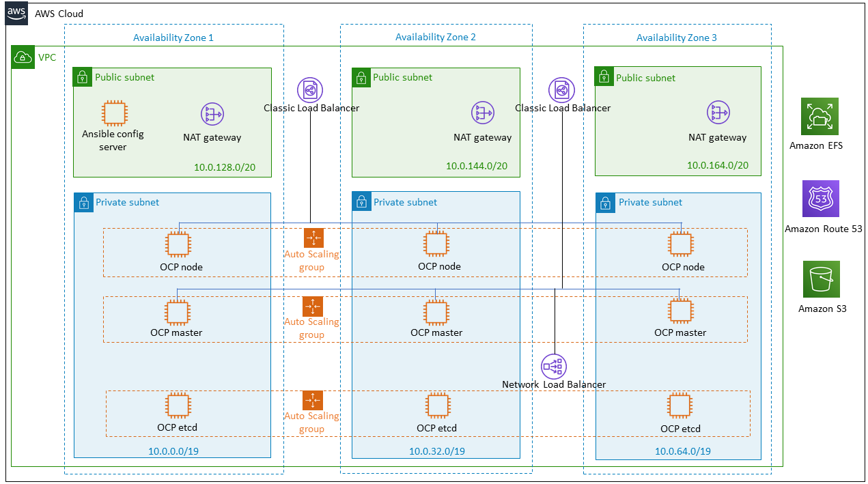
Task: Click the Amazon Route 53 icon
Action: (820, 199)
